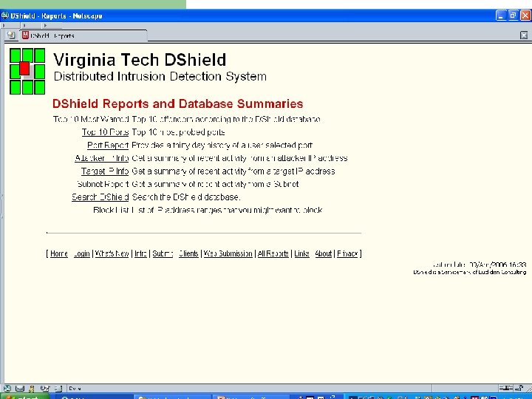Image resolution: width=532 pixels, height=399 pixels.
Task: Click the online/offline connection status icon
Action: (505, 388)
